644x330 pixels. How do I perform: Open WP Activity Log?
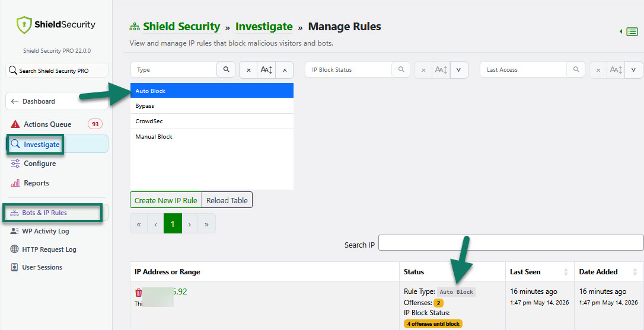pyautogui.click(x=45, y=231)
